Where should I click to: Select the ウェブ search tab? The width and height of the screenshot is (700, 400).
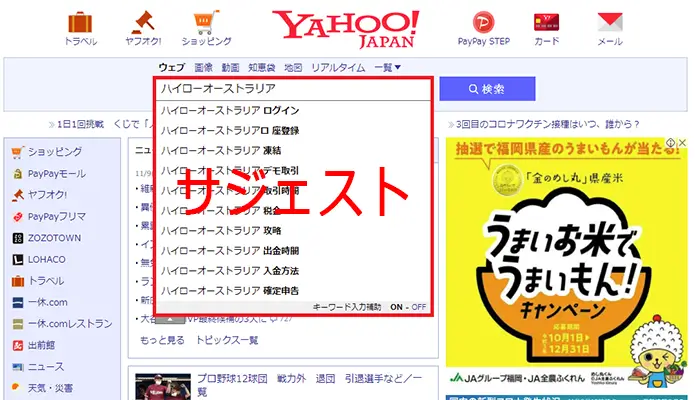[x=171, y=67]
